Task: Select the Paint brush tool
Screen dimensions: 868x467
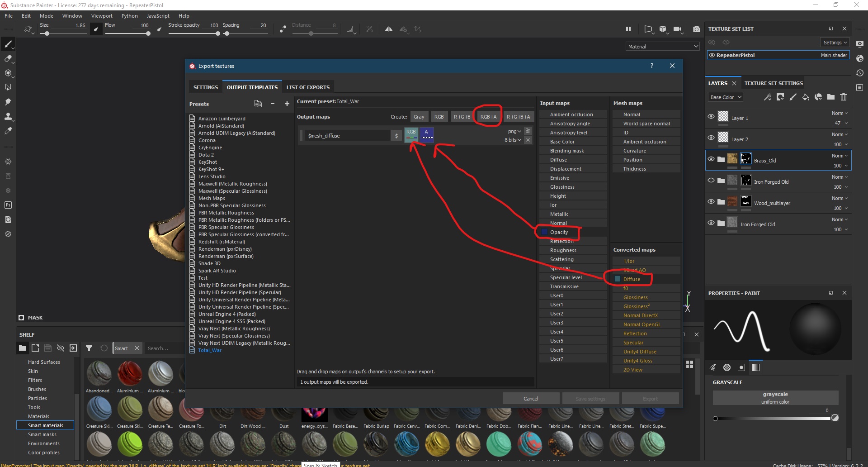Action: [8, 44]
